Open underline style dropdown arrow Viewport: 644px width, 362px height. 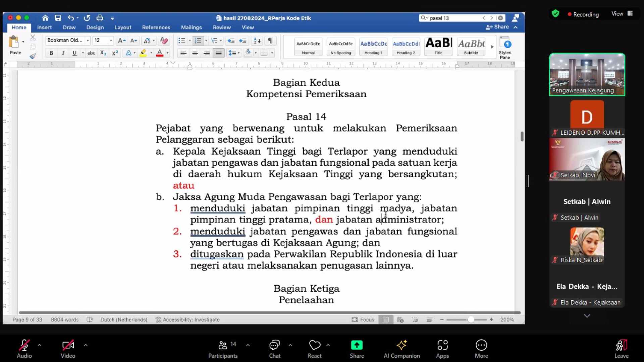tap(83, 53)
